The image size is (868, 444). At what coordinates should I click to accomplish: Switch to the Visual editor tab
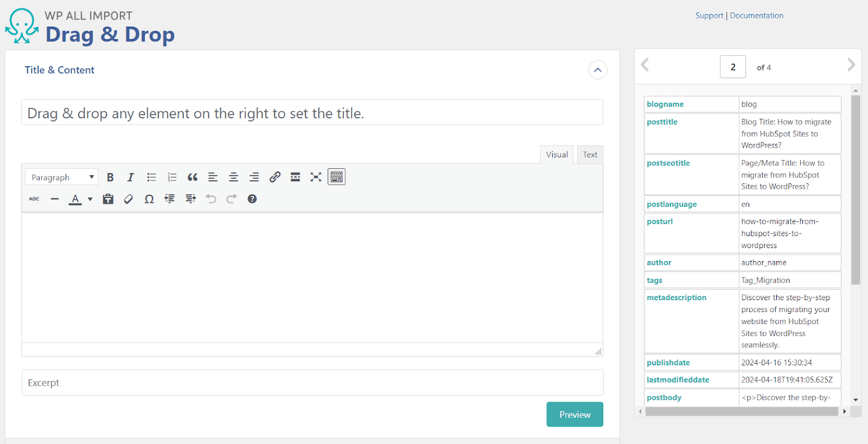[557, 155]
